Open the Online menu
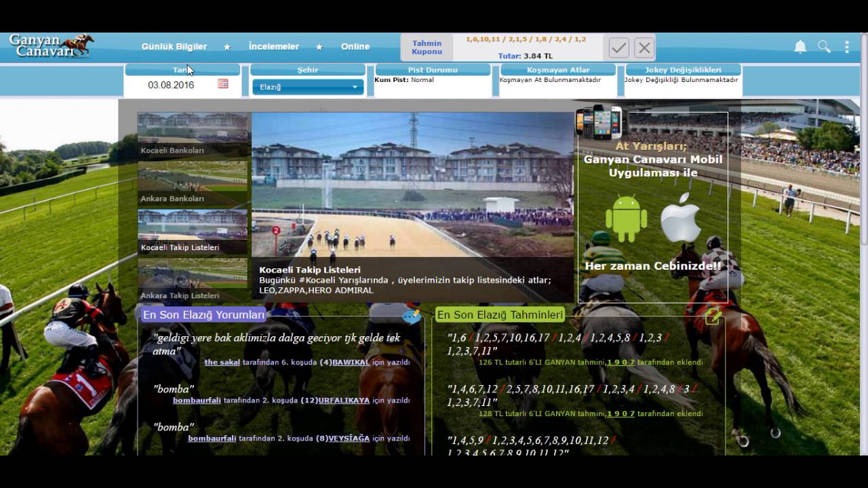This screenshot has width=868, height=488. point(355,47)
